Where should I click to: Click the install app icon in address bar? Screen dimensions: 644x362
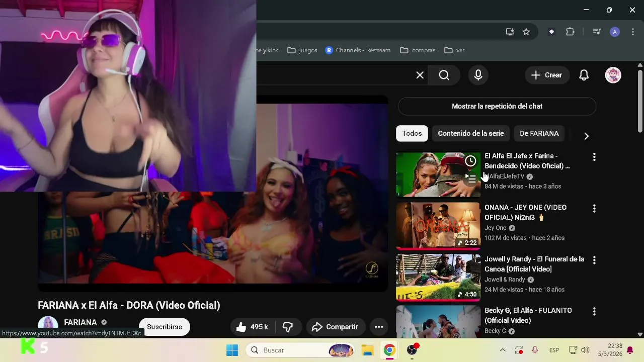510,32
